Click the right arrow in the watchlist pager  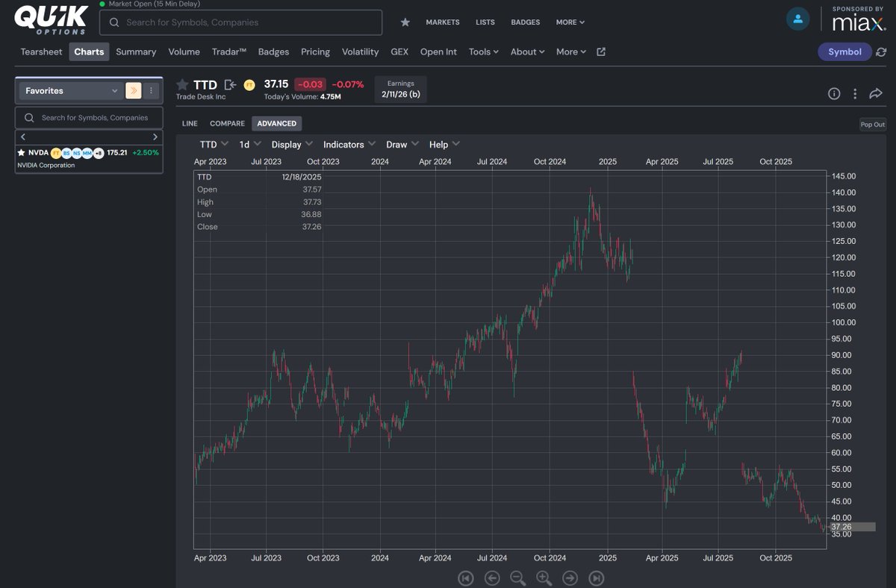coord(155,137)
